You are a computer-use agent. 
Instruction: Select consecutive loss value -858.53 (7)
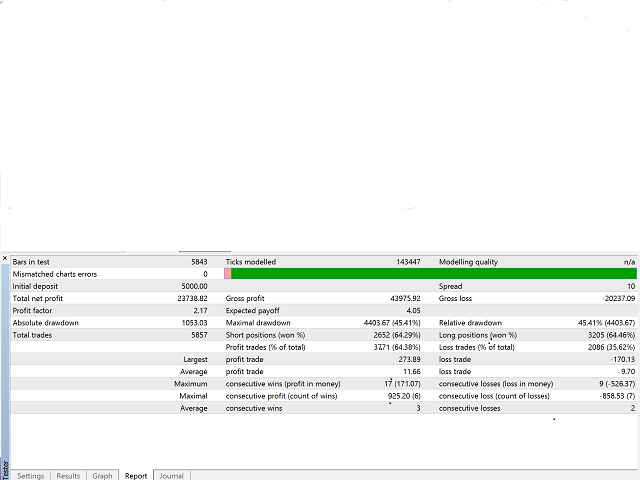617,396
